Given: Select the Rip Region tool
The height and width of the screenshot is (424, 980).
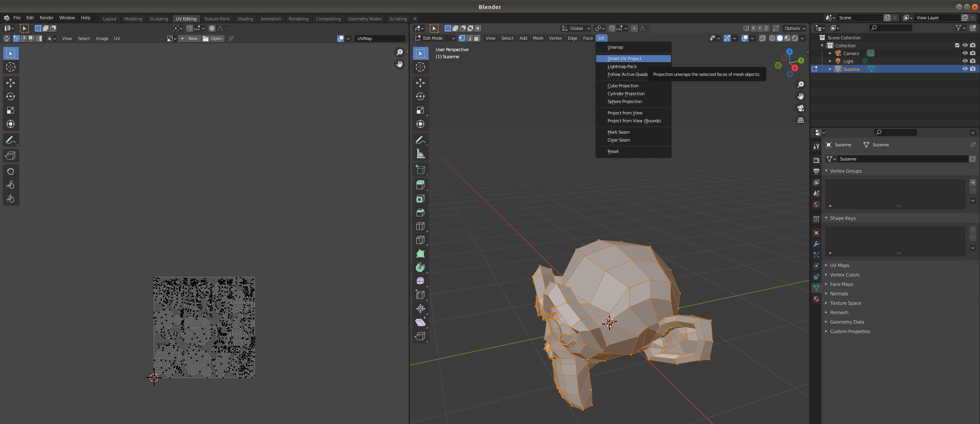Looking at the screenshot, I should coord(420,336).
